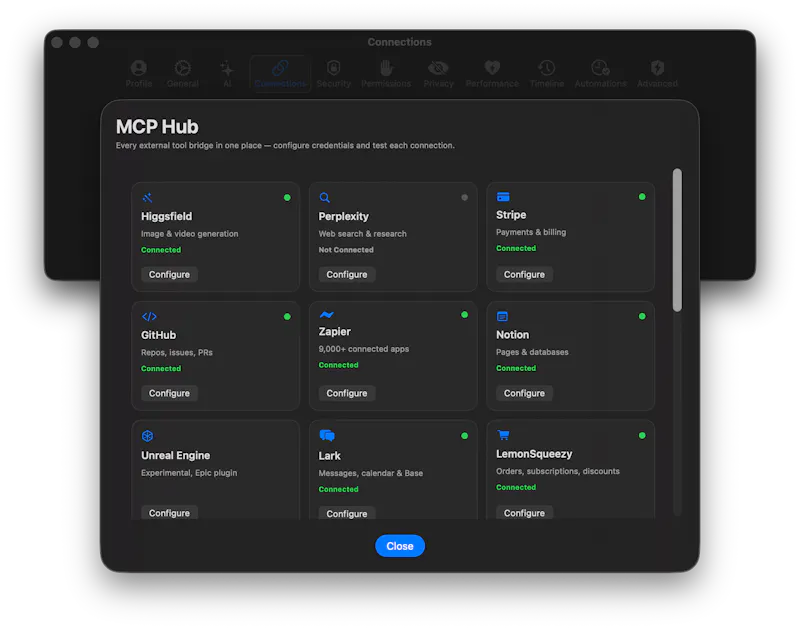Viewport: 800px width, 631px height.
Task: Click the LemonSqueezy cart icon
Action: coord(503,435)
